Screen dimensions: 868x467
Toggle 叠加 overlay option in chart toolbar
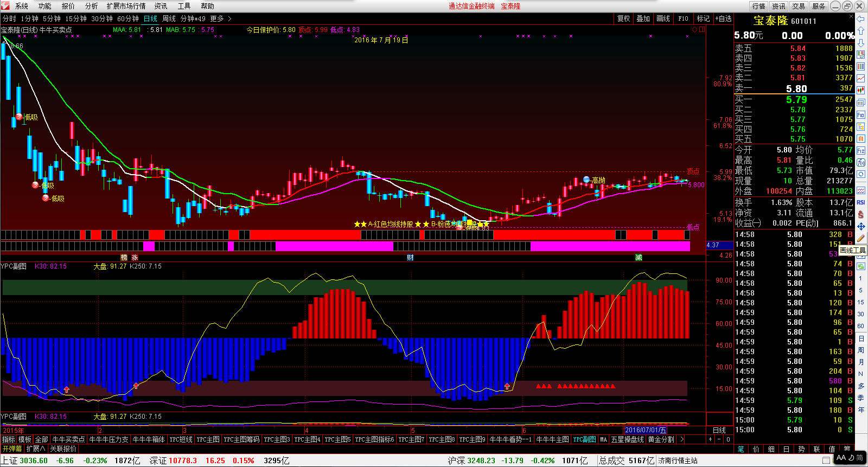(643, 18)
